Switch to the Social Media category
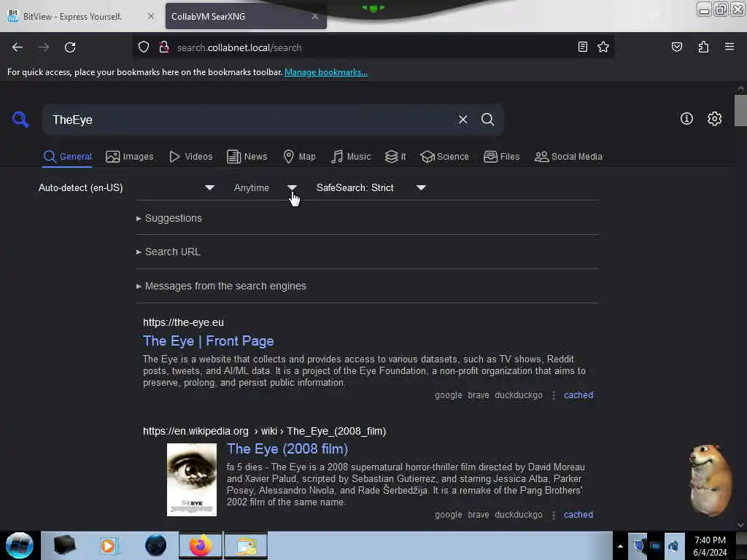747x560 pixels. click(x=568, y=157)
